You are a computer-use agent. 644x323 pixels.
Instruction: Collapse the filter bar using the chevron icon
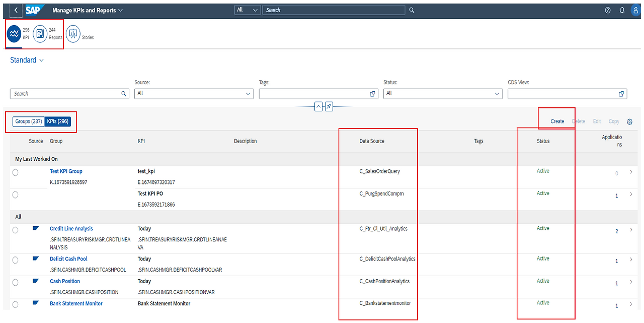click(x=318, y=106)
